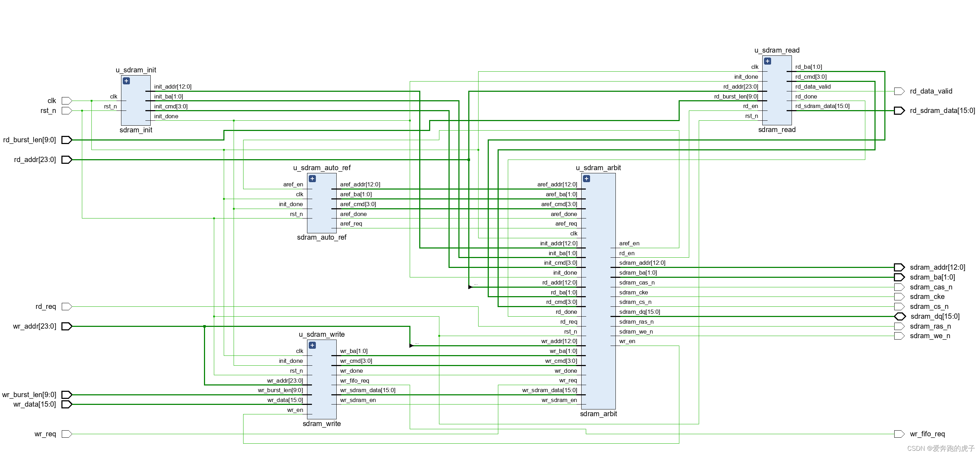Expand the u_sdram_read block plus icon

768,61
